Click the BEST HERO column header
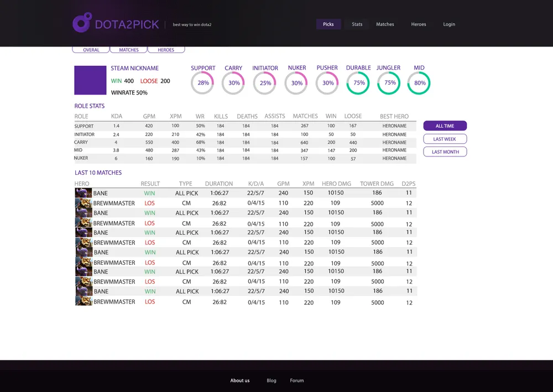The image size is (553, 392). point(394,116)
